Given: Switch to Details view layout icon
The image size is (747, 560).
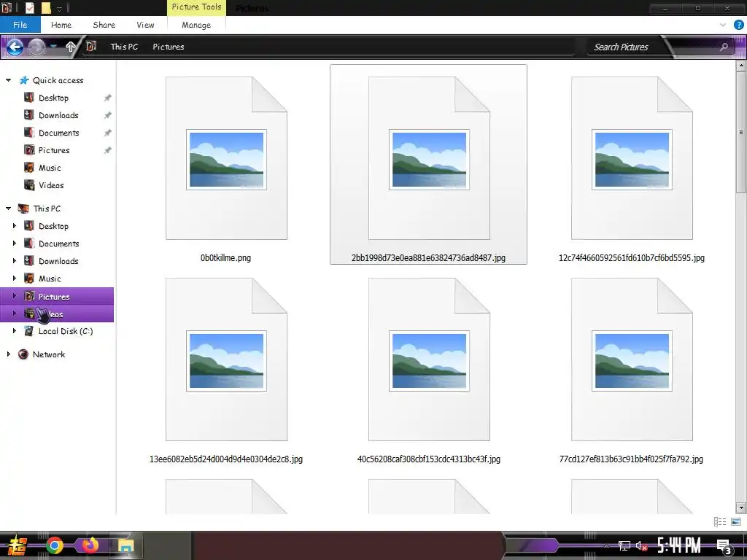Looking at the screenshot, I should click(720, 522).
